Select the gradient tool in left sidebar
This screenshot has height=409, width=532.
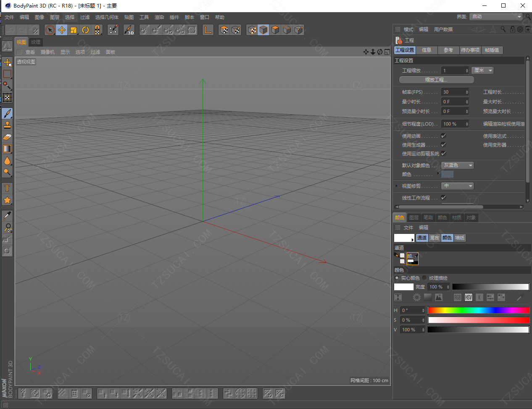point(7,149)
